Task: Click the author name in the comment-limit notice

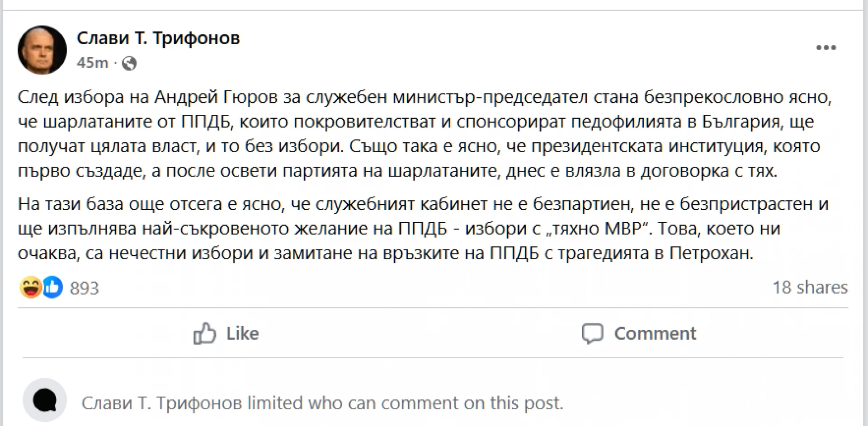Action: (162, 403)
